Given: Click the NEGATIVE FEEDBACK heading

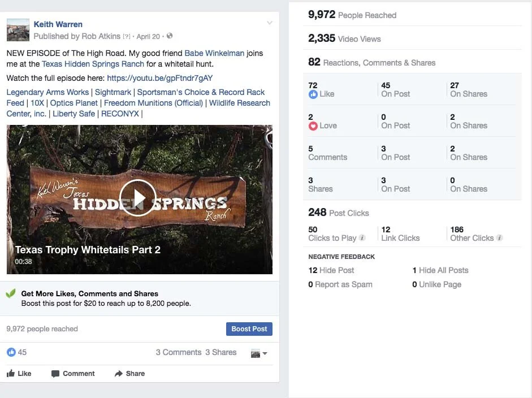Looking at the screenshot, I should (341, 257).
